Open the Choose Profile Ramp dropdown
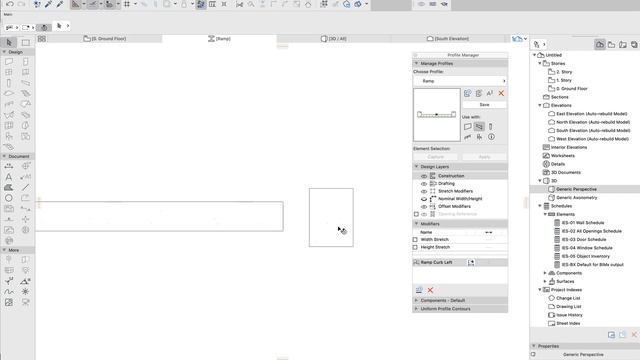 point(460,81)
